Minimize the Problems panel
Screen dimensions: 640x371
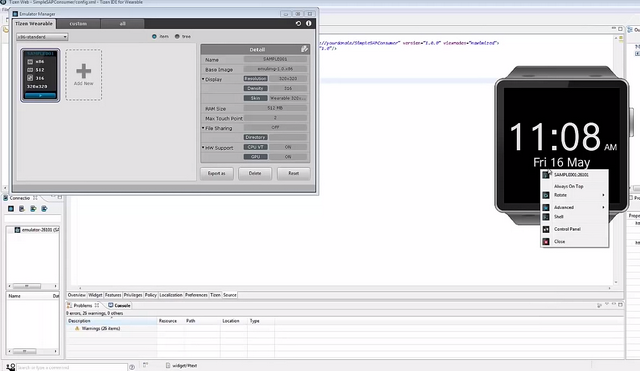click(613, 304)
